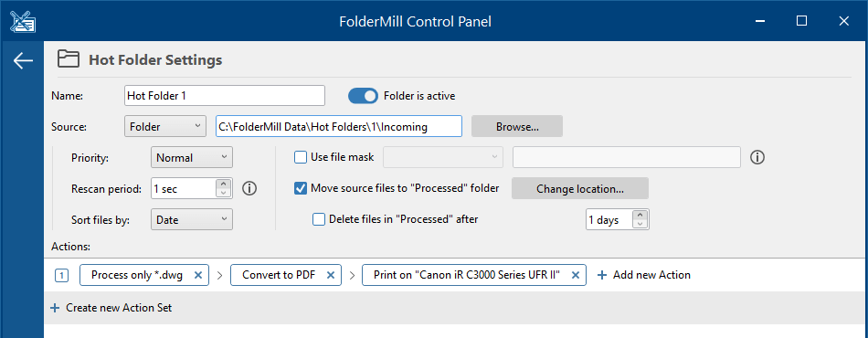Viewport: 868px width, 338px height.
Task: Enable Delete files in Processed after
Action: [x=319, y=219]
